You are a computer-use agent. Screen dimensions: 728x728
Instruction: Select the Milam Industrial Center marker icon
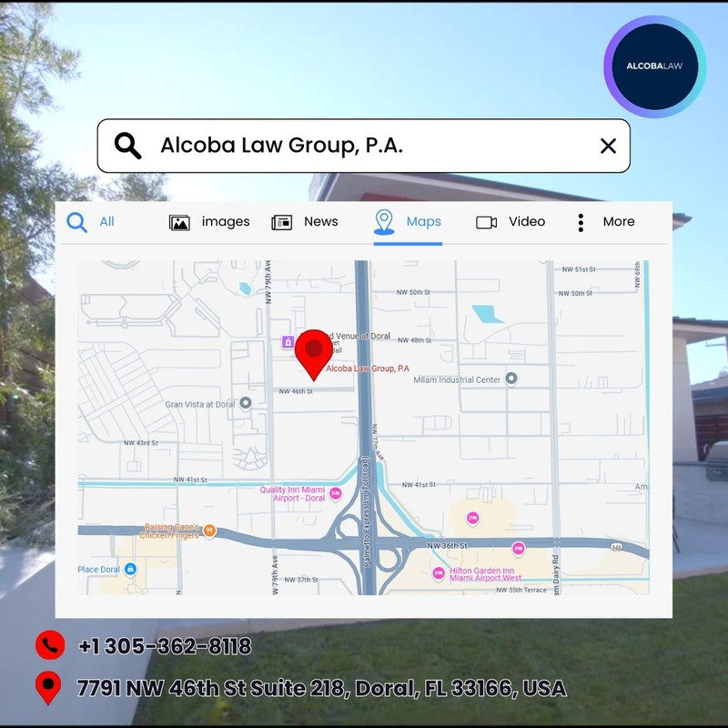(511, 379)
